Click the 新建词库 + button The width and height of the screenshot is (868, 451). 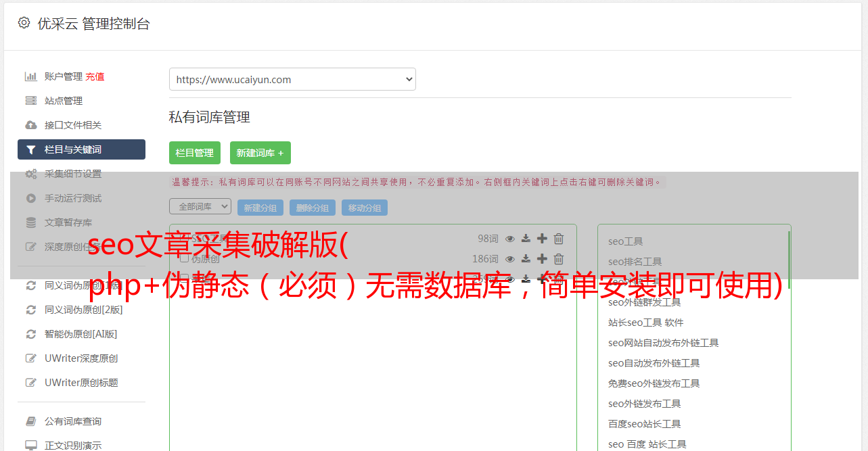[260, 153]
